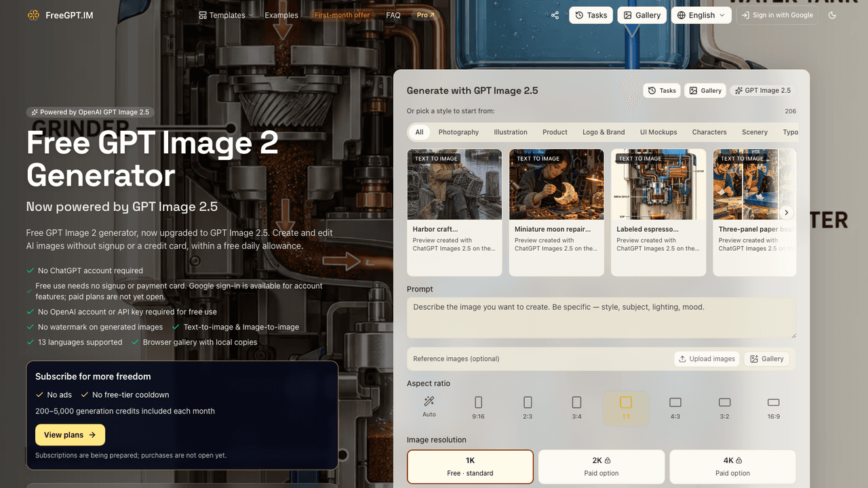
Task: Open the English language selector
Action: [701, 15]
